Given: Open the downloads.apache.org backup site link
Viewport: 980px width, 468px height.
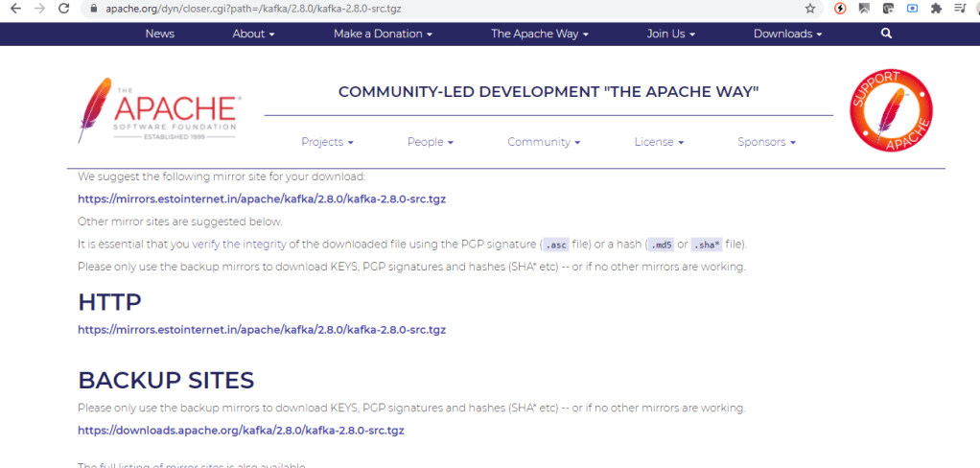Looking at the screenshot, I should [241, 431].
